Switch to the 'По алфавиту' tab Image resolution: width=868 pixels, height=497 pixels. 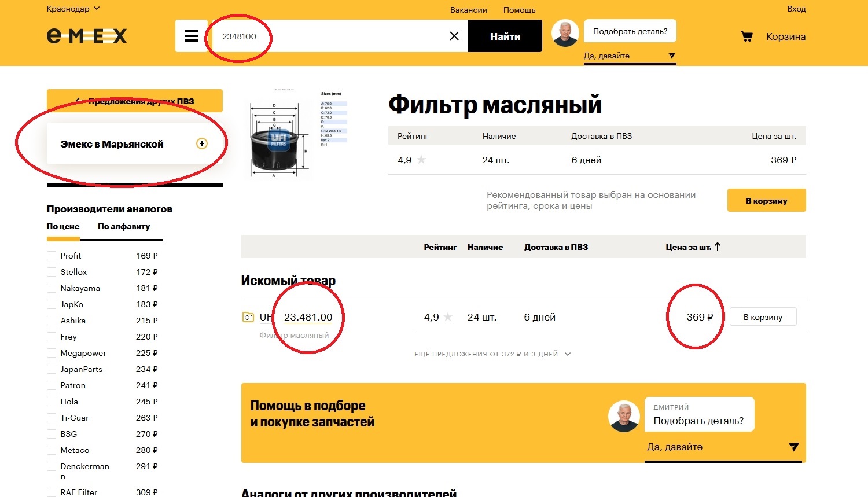(x=124, y=226)
